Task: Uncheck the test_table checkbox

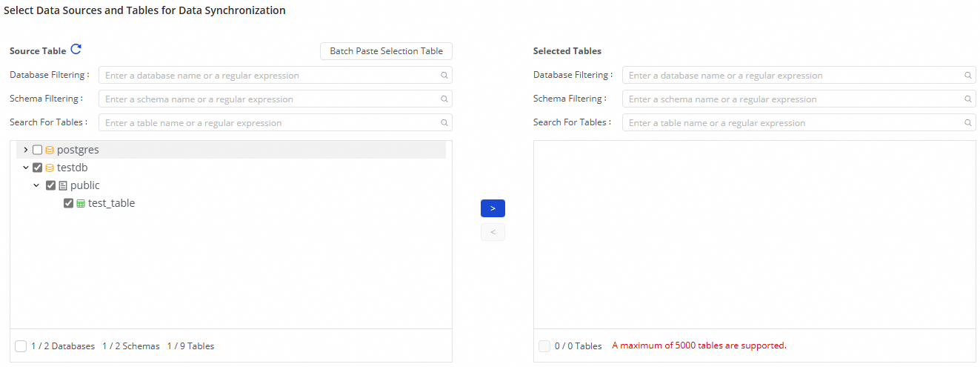Action: point(69,203)
